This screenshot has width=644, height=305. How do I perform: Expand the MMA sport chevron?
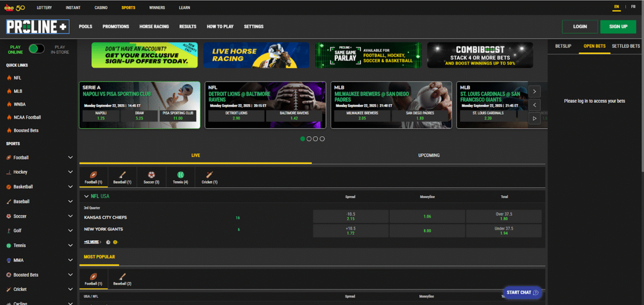(70, 260)
